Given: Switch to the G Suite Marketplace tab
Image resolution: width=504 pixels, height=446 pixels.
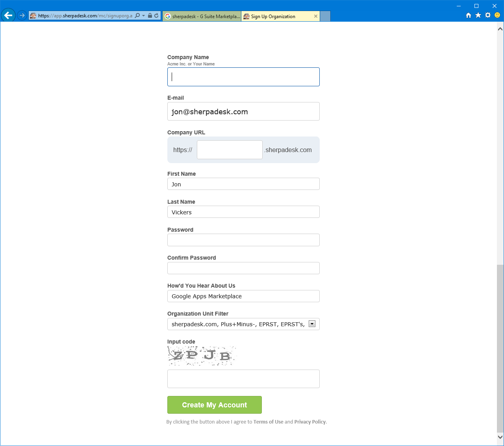Looking at the screenshot, I should point(202,16).
